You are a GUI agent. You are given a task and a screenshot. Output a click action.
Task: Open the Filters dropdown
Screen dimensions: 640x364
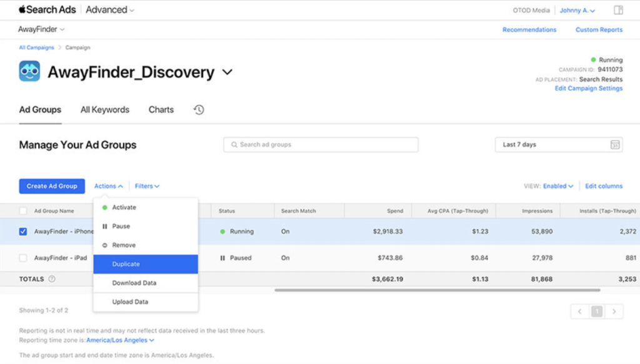(147, 186)
